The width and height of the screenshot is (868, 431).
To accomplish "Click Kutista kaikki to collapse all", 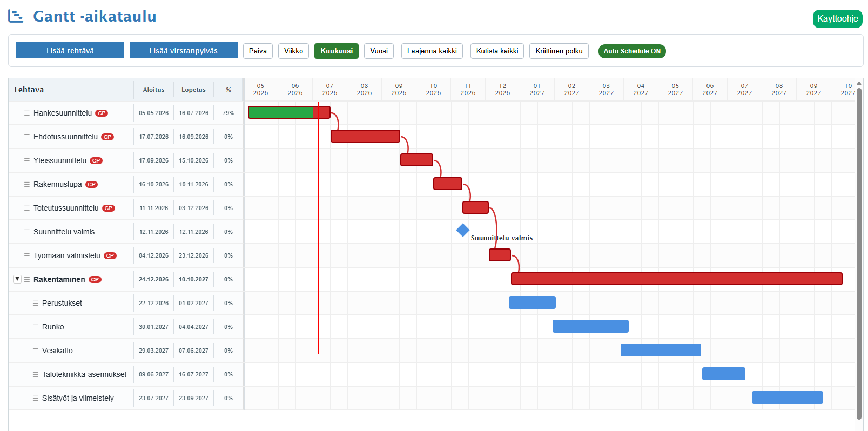I will (497, 51).
